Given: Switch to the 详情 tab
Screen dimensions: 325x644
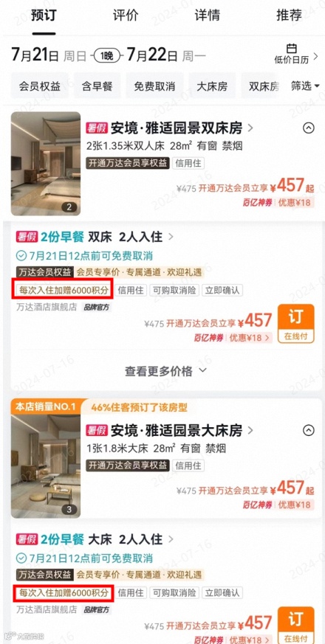Looking at the screenshot, I should click(x=208, y=15).
